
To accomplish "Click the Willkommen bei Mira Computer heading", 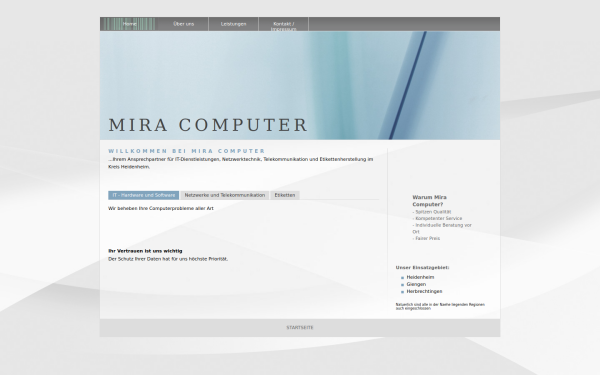I will [x=186, y=151].
